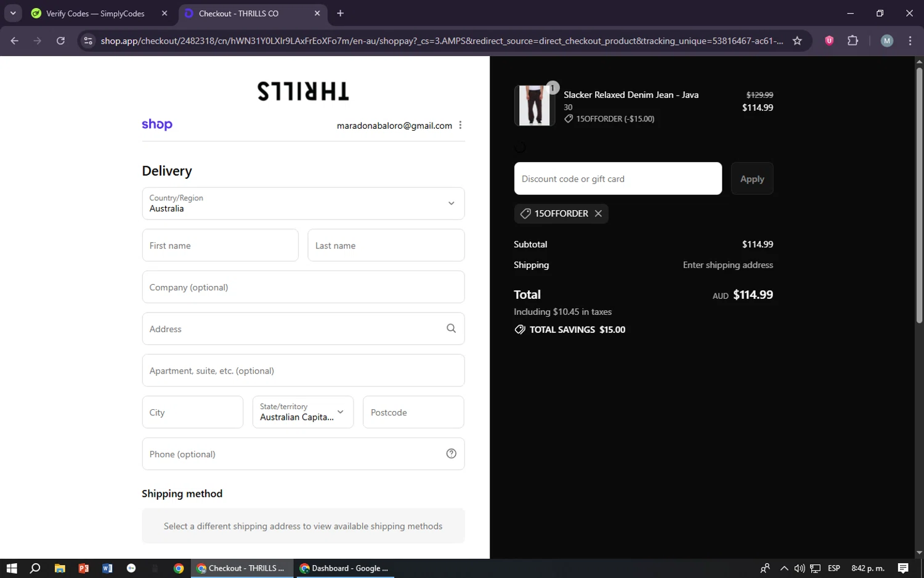Image resolution: width=924 pixels, height=578 pixels.
Task: Open PowerPoint from the taskbar
Action: tap(84, 568)
